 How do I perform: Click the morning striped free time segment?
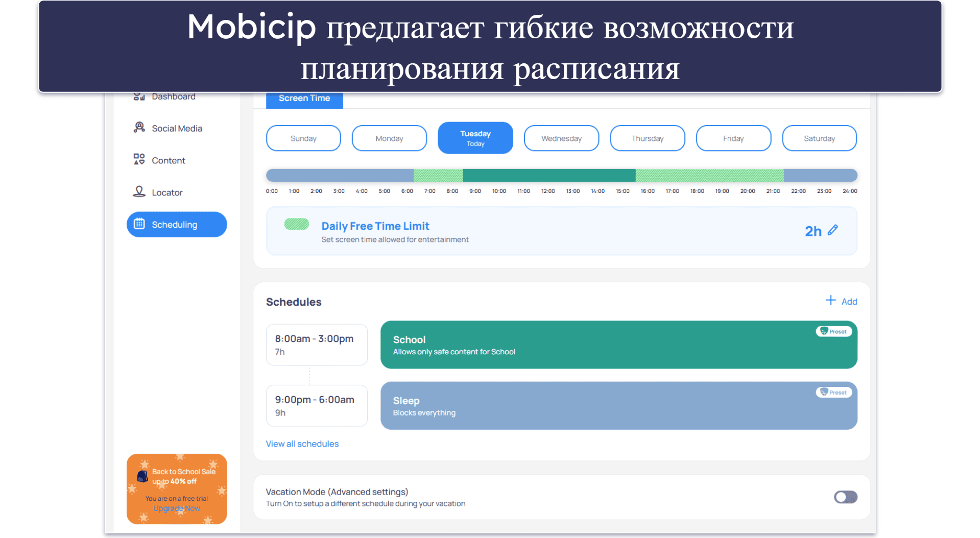438,175
